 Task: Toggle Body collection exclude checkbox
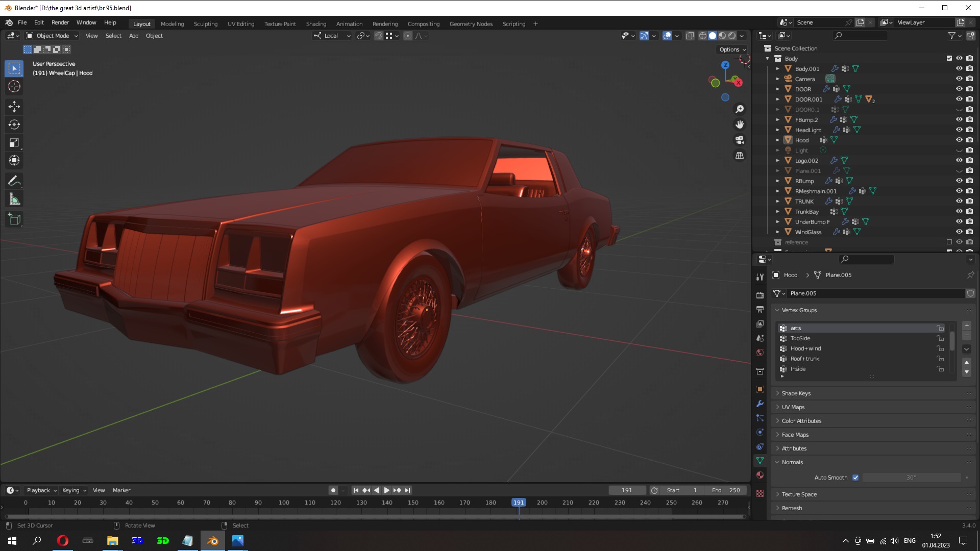point(949,58)
